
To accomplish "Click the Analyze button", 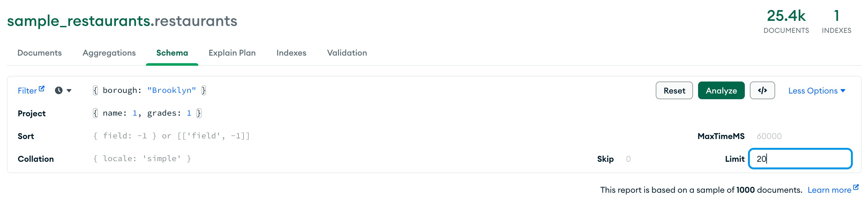I will 721,91.
